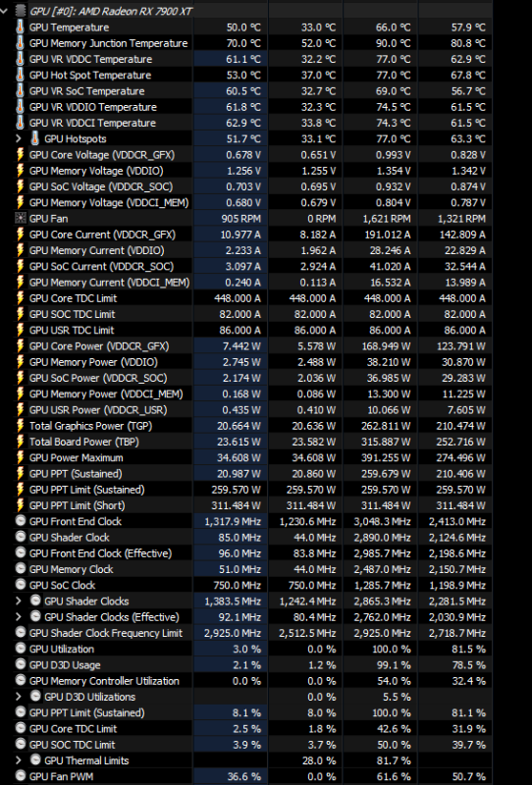Select GPU Memory Controller Utilization label
Image resolution: width=532 pixels, height=785 pixels.
click(x=104, y=681)
